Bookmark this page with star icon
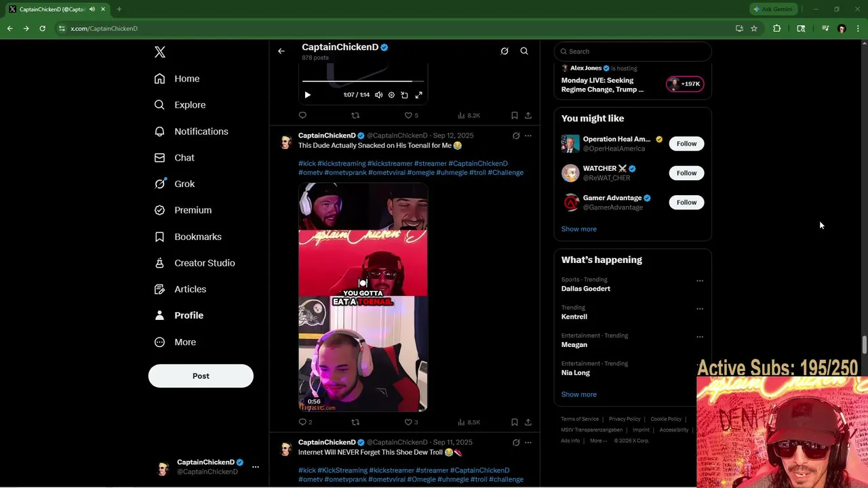This screenshot has width=868, height=488. click(x=753, y=28)
